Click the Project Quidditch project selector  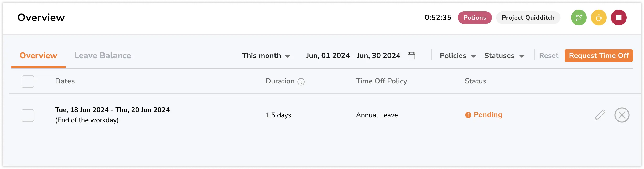tap(528, 18)
